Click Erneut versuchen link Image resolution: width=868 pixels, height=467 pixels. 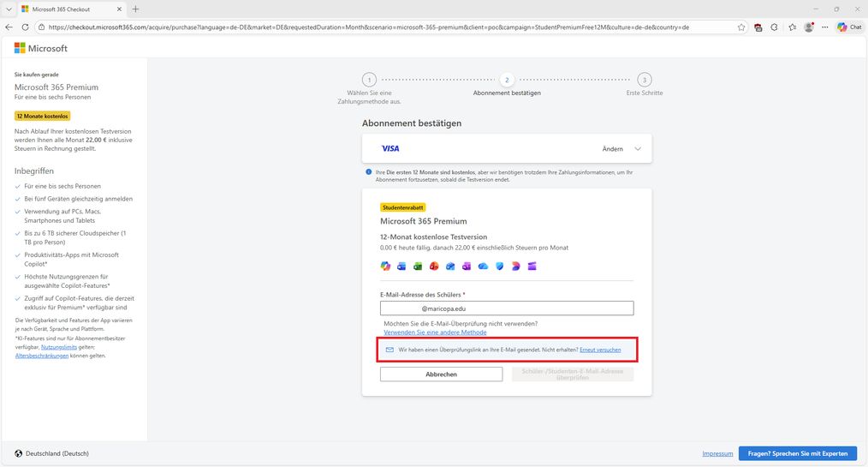click(x=600, y=350)
